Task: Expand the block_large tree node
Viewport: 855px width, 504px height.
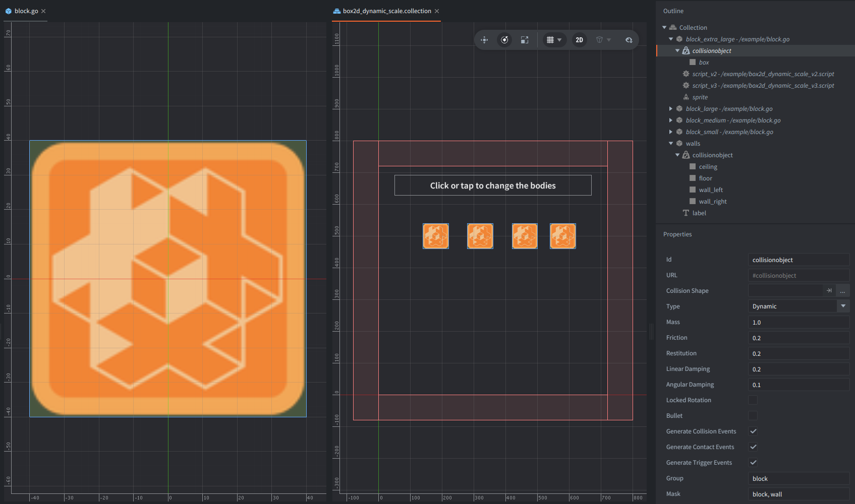Action: pyautogui.click(x=671, y=109)
